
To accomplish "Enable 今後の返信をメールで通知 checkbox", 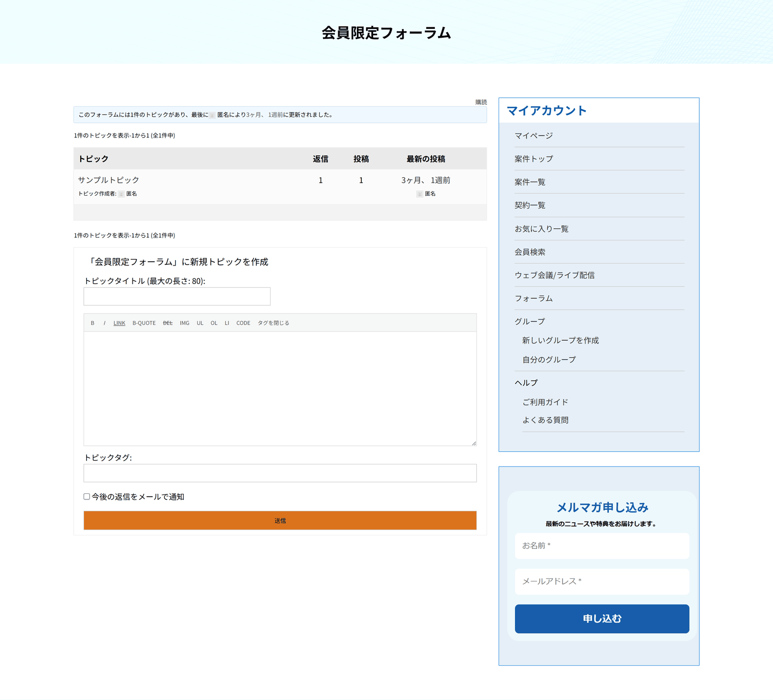I will [87, 497].
